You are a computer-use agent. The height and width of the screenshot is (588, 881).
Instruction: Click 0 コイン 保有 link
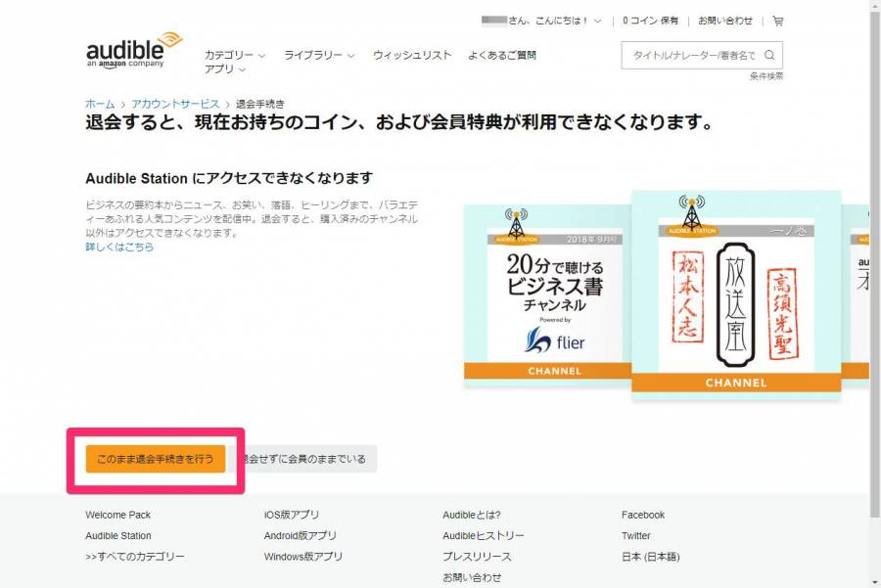click(650, 21)
